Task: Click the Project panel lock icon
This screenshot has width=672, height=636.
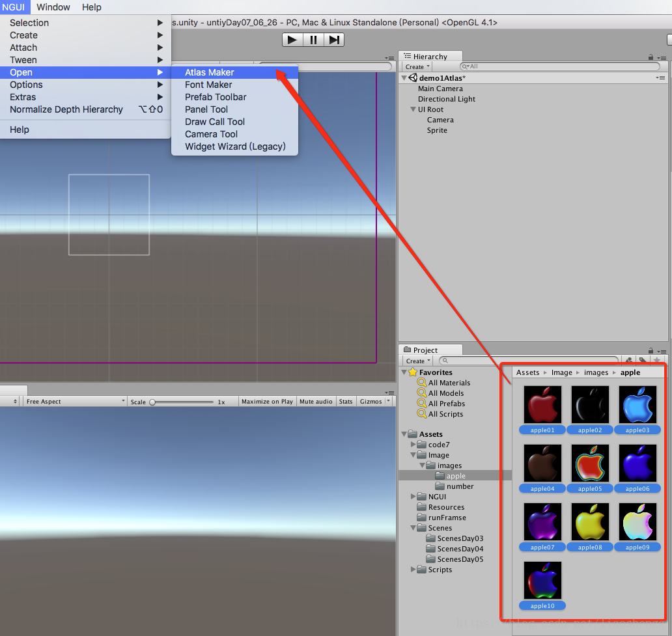Action: [x=651, y=351]
